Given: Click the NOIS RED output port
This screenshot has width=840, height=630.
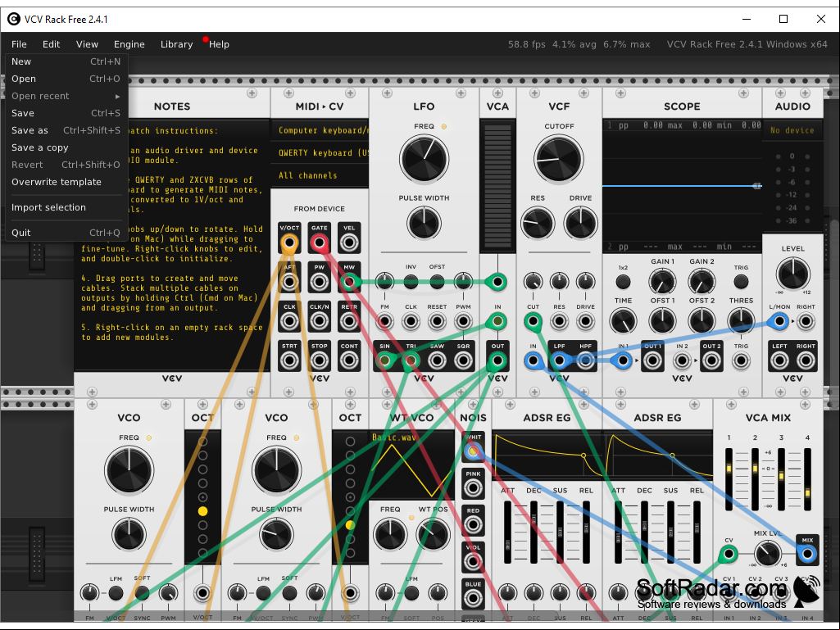Looking at the screenshot, I should [x=473, y=524].
